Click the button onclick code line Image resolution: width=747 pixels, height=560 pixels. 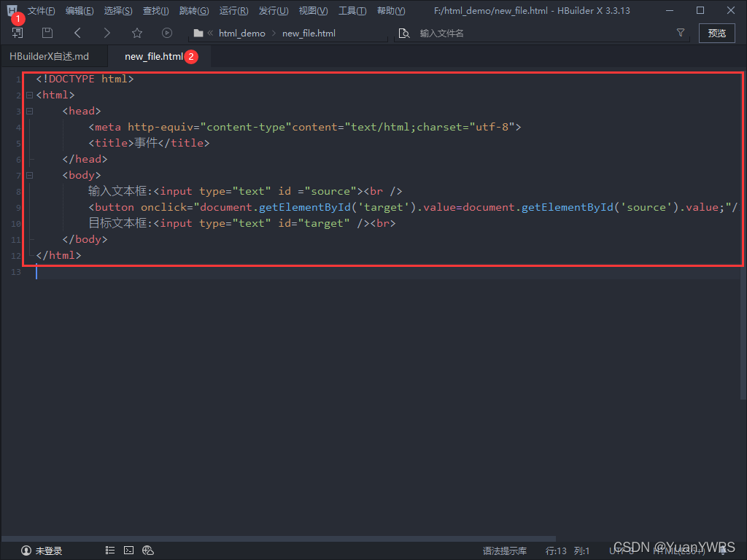click(413, 207)
